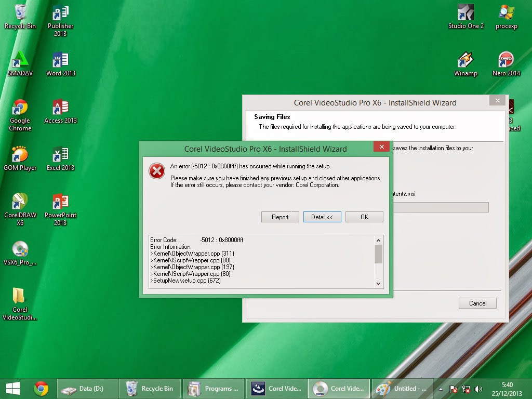The image size is (532, 399).
Task: Click the installation progress bar
Action: click(x=441, y=207)
